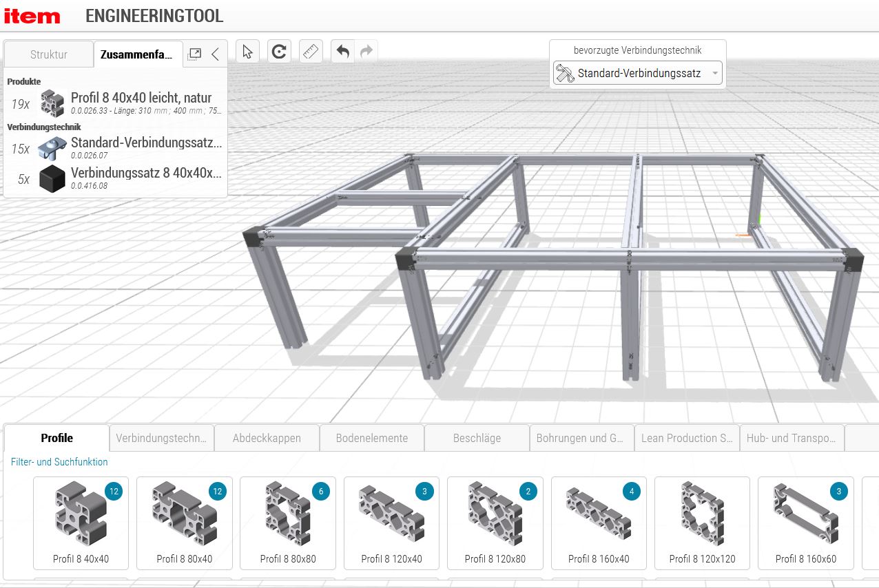Viewport: 879px width, 588px height.
Task: Select the Profil 8 120x120 thumbnail
Action: [x=703, y=523]
